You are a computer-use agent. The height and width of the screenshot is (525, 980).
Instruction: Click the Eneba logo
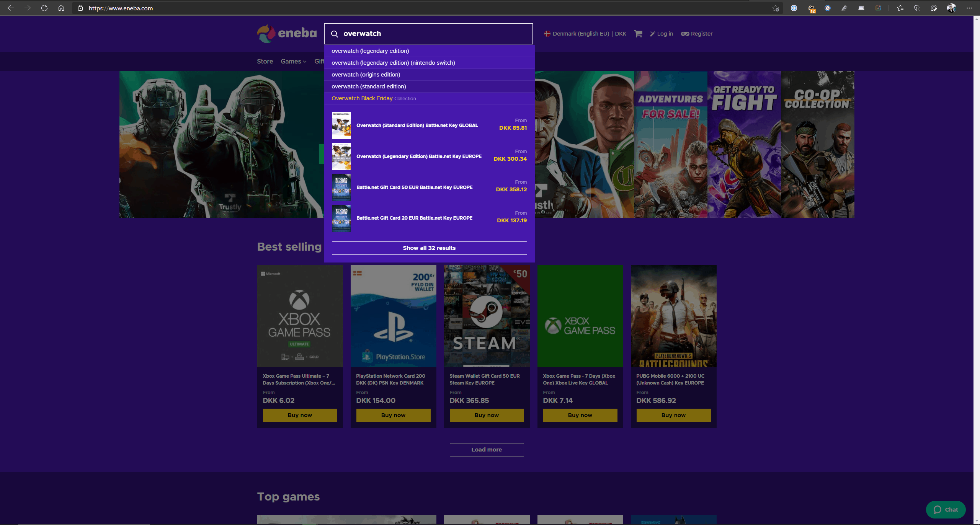(x=287, y=34)
